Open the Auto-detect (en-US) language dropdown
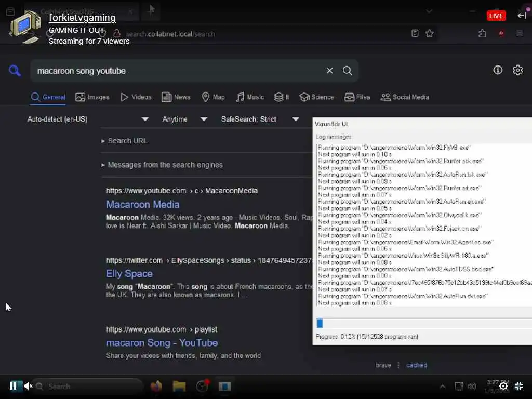 [x=88, y=119]
